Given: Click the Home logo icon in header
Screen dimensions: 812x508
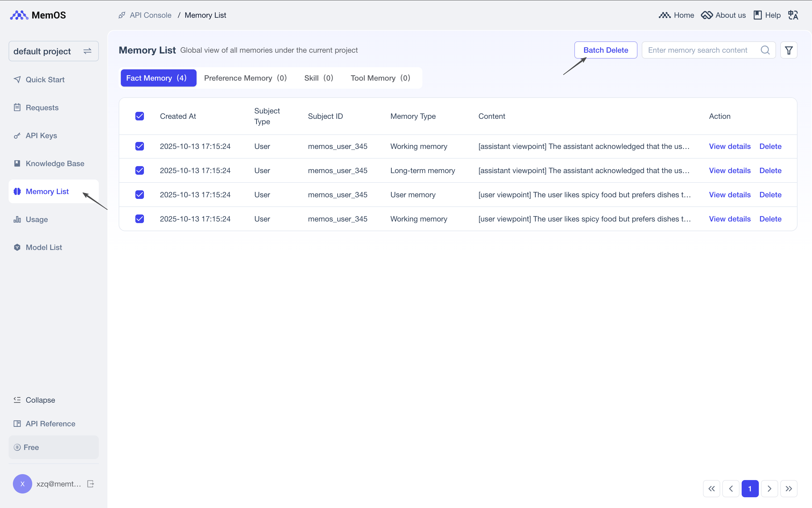Looking at the screenshot, I should tap(664, 15).
